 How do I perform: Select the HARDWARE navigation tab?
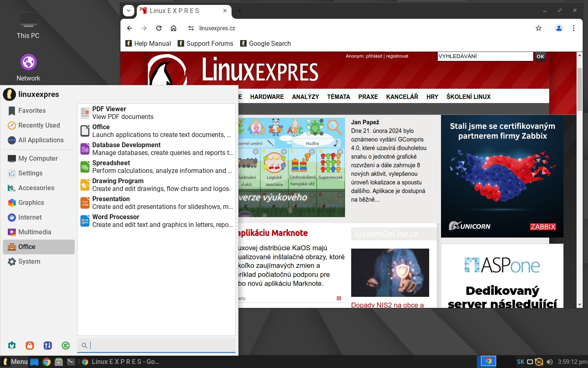tap(267, 97)
